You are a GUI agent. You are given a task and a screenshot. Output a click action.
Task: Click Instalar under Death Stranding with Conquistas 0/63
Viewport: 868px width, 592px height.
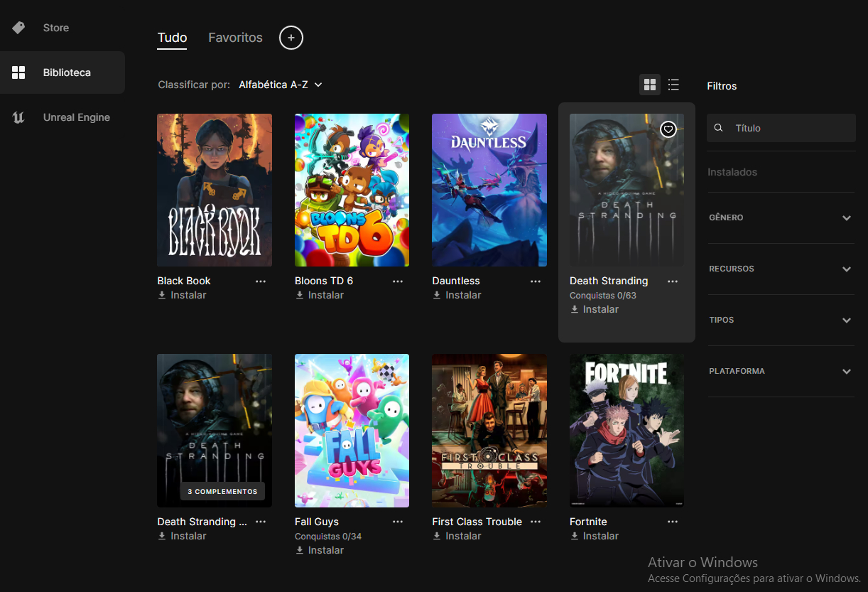click(595, 309)
